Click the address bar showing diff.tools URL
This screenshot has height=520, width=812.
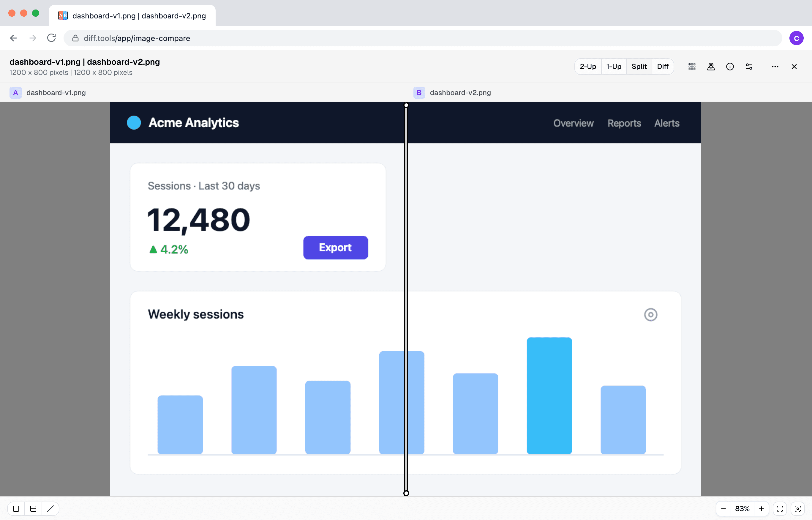(423, 38)
